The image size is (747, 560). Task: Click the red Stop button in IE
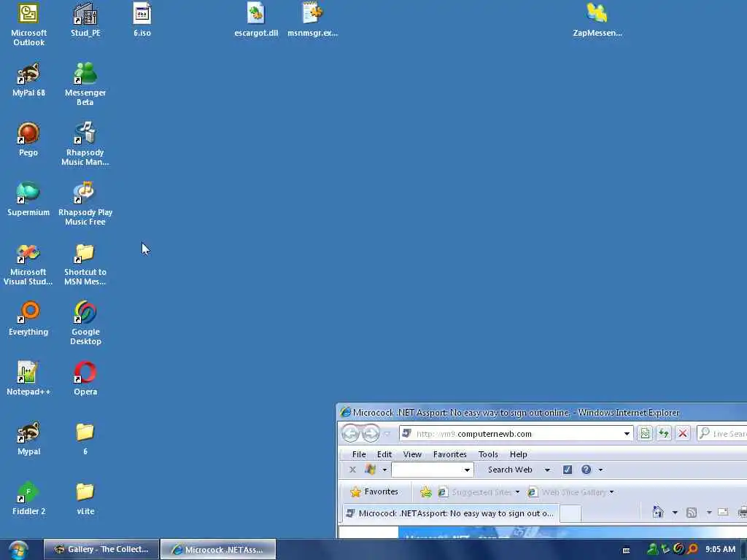point(683,433)
